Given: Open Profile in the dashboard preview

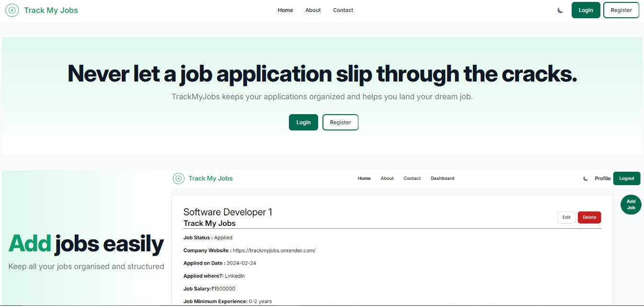Looking at the screenshot, I should [602, 178].
